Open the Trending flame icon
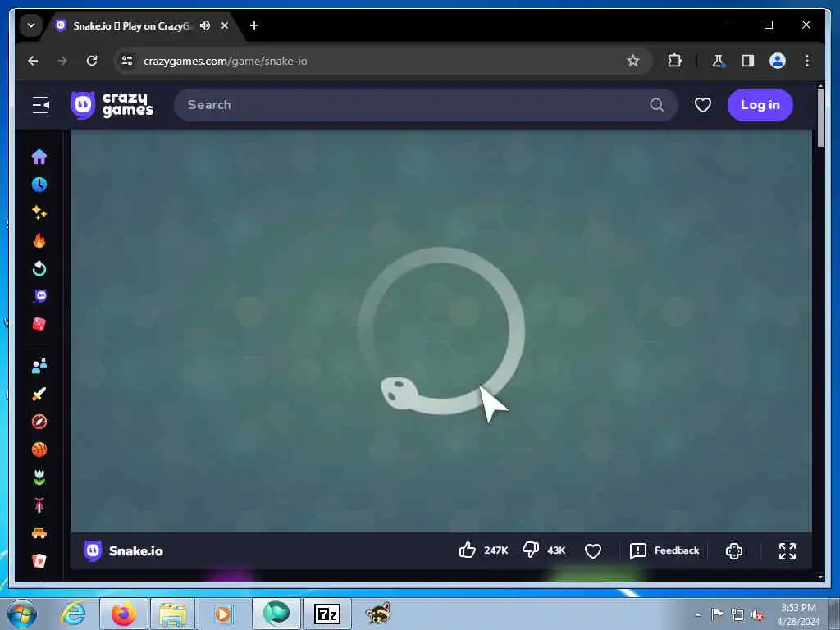This screenshot has height=630, width=840. click(x=39, y=240)
